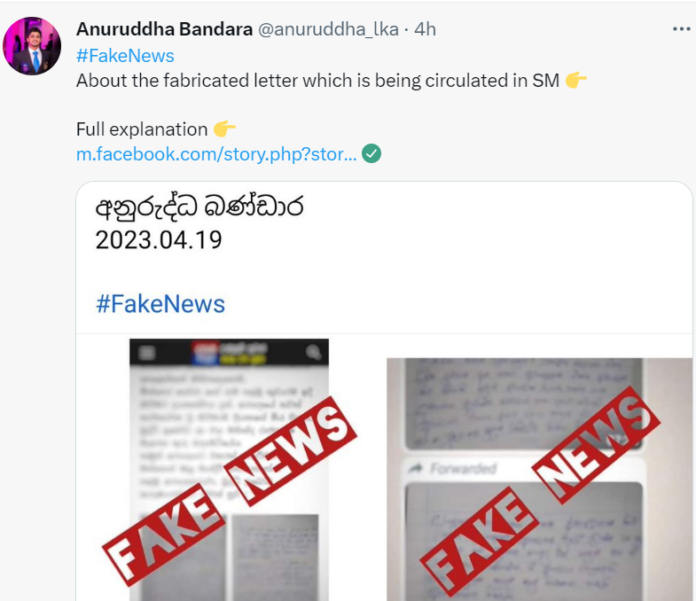Click the hamburger menu in the blurred screenshot
This screenshot has width=696, height=601.
coord(147,353)
